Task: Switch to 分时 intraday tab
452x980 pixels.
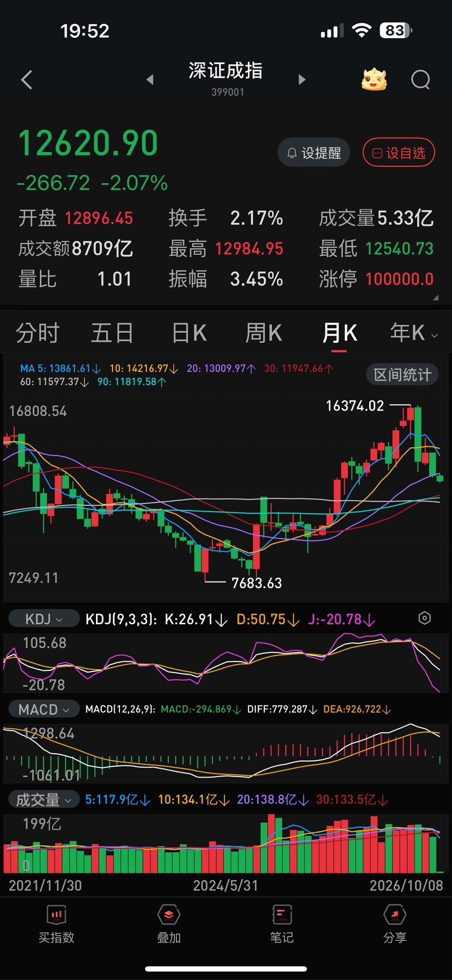Action: (x=38, y=333)
